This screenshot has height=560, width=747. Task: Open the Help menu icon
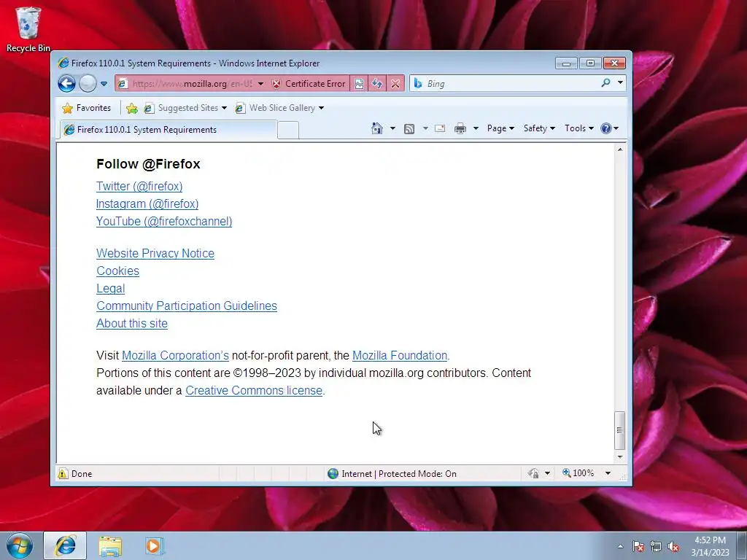click(609, 128)
